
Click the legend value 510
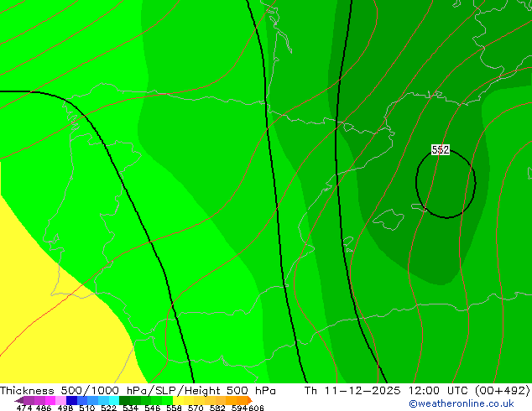point(87,408)
